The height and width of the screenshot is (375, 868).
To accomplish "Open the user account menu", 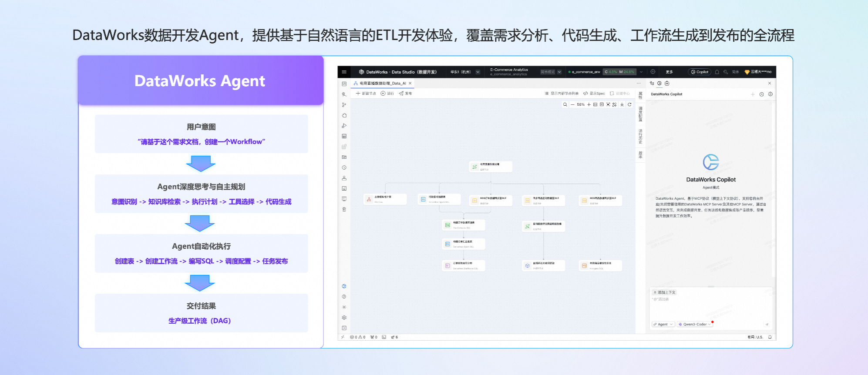I will [758, 72].
